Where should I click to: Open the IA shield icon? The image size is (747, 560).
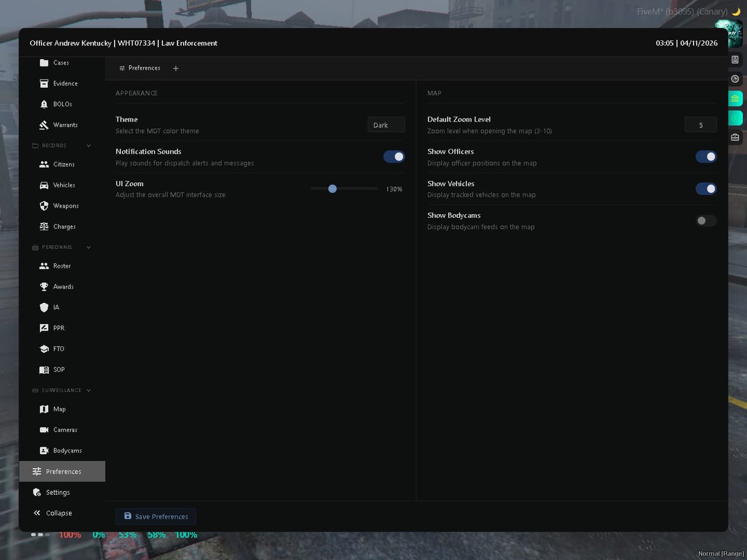(x=44, y=307)
